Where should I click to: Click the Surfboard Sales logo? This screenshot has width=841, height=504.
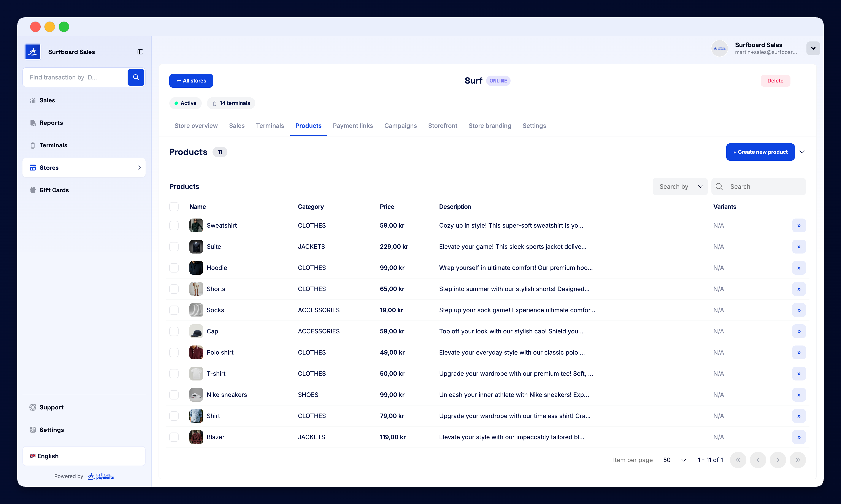click(x=33, y=52)
